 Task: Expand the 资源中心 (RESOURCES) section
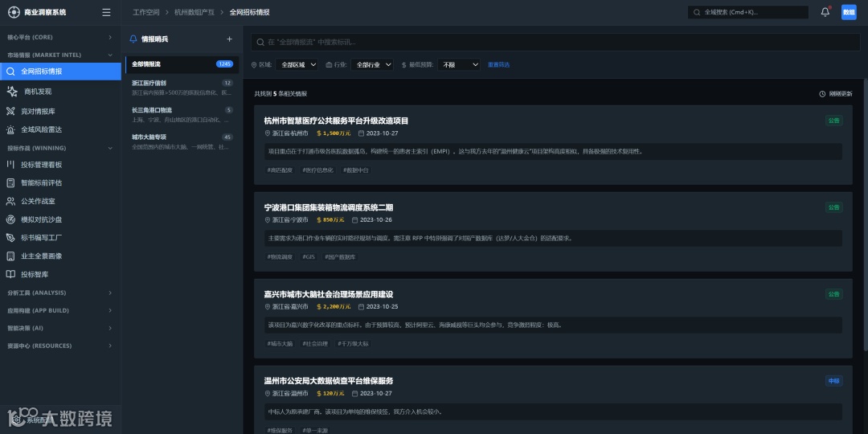point(60,346)
